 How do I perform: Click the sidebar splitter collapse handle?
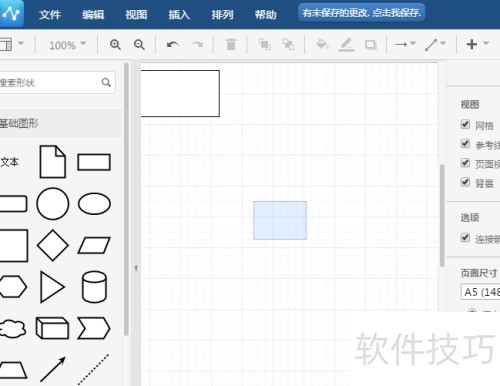[136, 268]
